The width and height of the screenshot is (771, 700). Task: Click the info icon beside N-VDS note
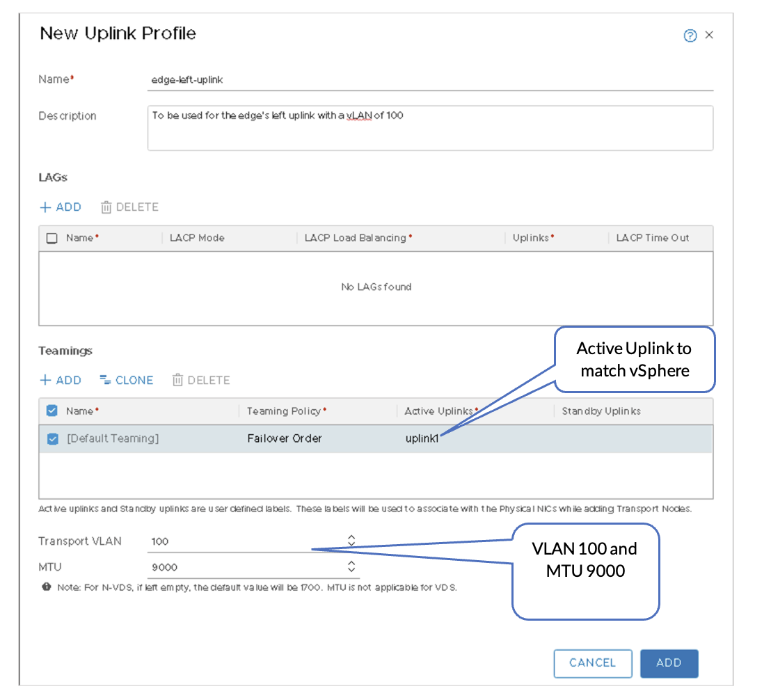coord(47,587)
